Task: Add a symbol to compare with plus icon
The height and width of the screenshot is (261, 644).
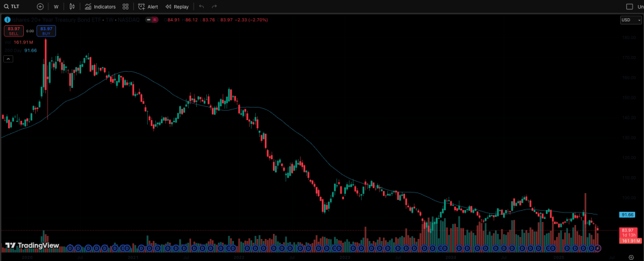Action: 40,6
